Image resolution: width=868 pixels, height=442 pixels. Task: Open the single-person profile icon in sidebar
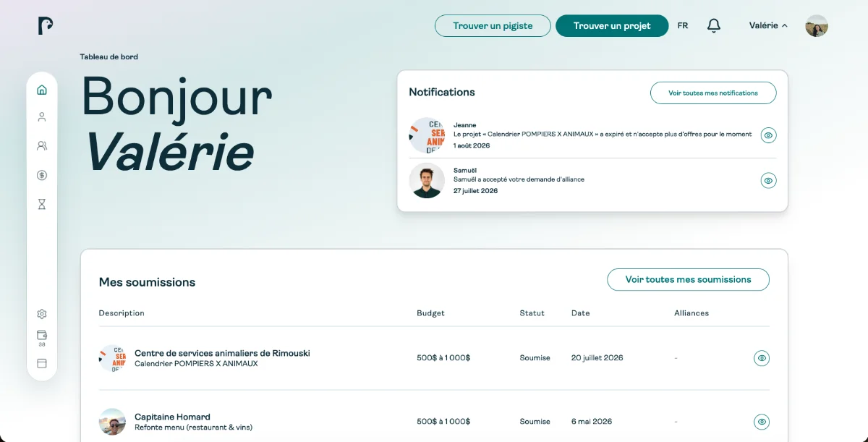(42, 116)
